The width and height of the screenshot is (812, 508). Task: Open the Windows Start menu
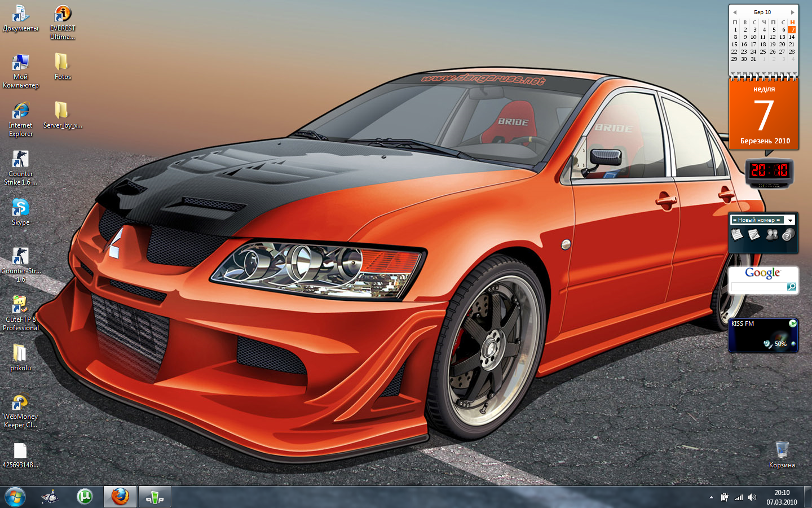point(15,497)
